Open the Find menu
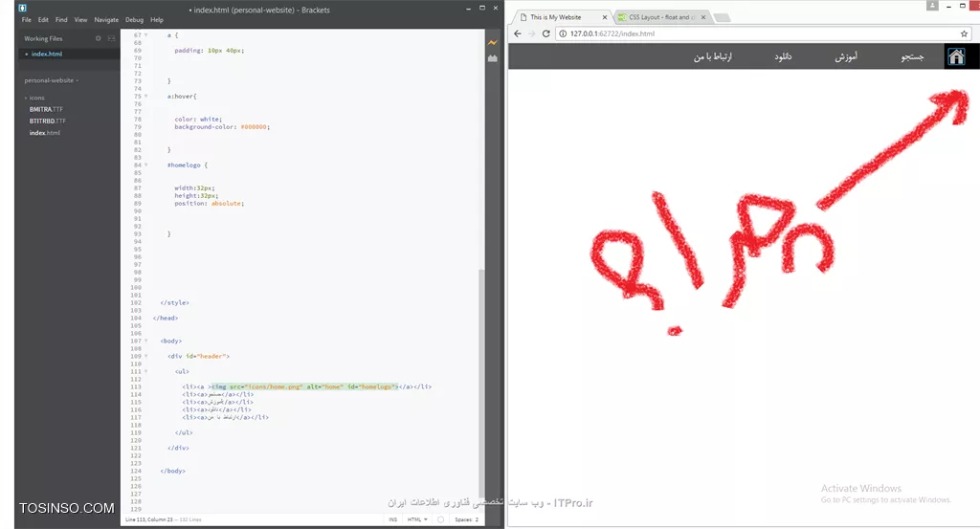980x529 pixels. click(x=61, y=20)
